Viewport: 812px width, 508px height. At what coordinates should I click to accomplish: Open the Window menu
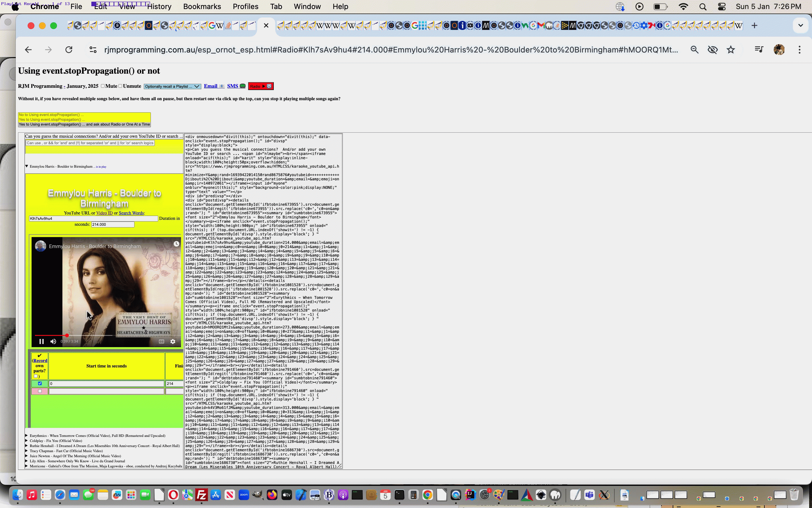pos(307,7)
